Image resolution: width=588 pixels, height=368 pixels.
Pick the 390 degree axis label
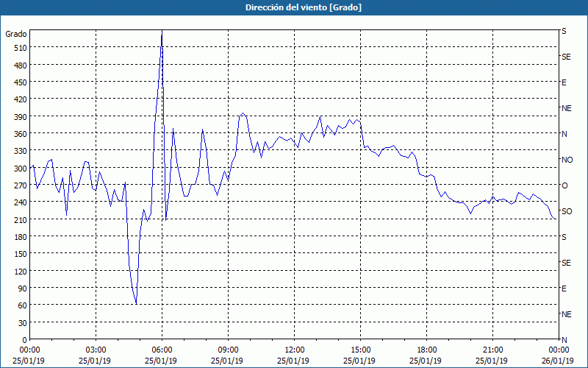21,117
